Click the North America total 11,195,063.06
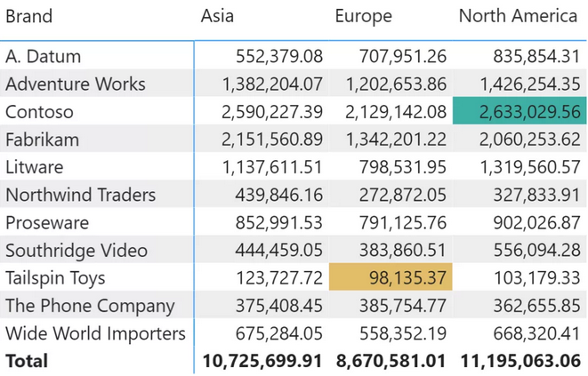This screenshot has width=588, height=376. 520,362
